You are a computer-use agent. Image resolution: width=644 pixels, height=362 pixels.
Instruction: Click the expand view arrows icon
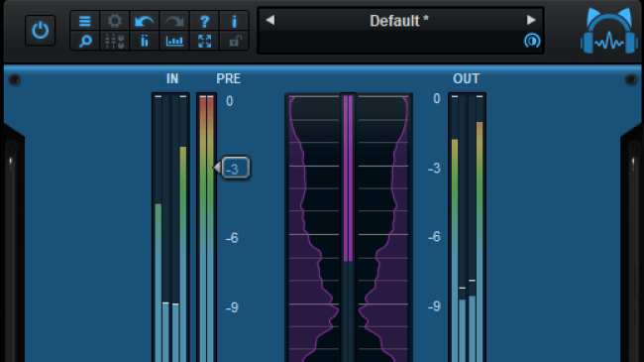tap(204, 41)
